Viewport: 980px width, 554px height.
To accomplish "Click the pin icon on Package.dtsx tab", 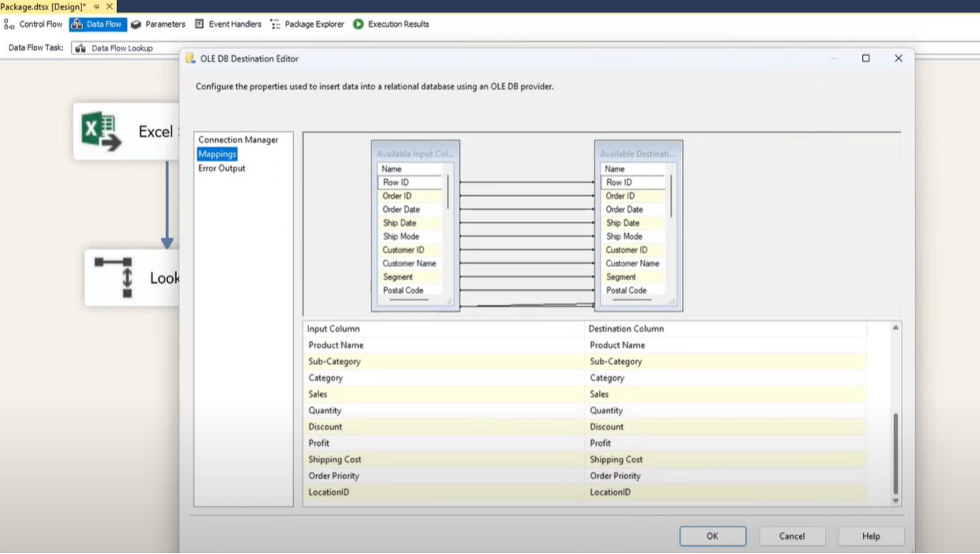I will [x=98, y=6].
